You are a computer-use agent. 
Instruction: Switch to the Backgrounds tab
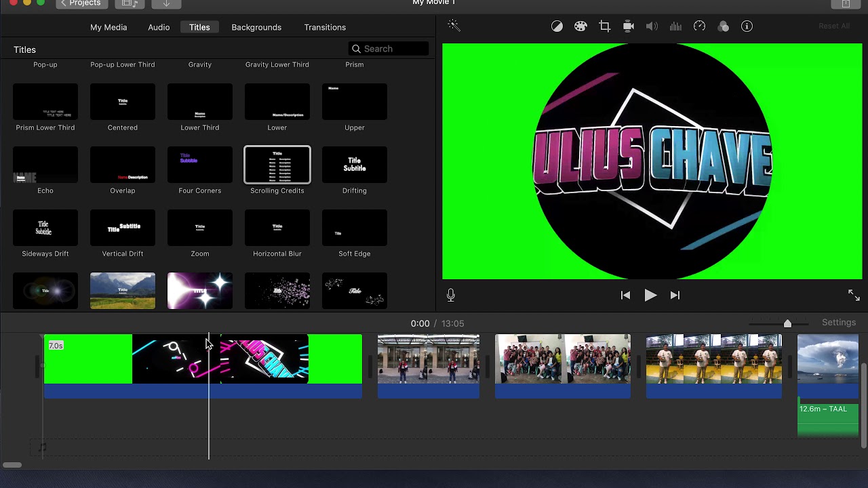click(x=256, y=27)
